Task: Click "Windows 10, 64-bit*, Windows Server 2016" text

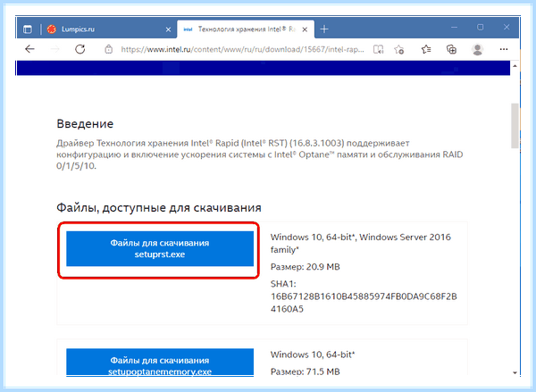Action: tap(361, 238)
